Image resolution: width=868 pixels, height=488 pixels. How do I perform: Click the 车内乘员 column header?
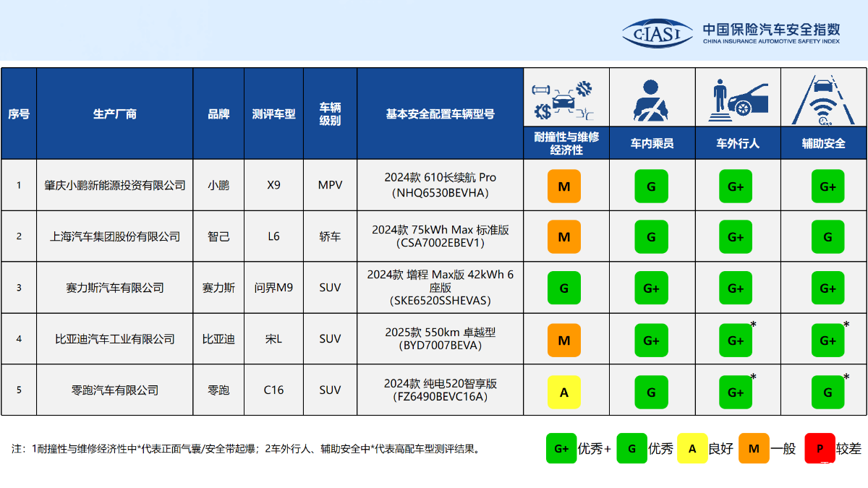(x=652, y=144)
